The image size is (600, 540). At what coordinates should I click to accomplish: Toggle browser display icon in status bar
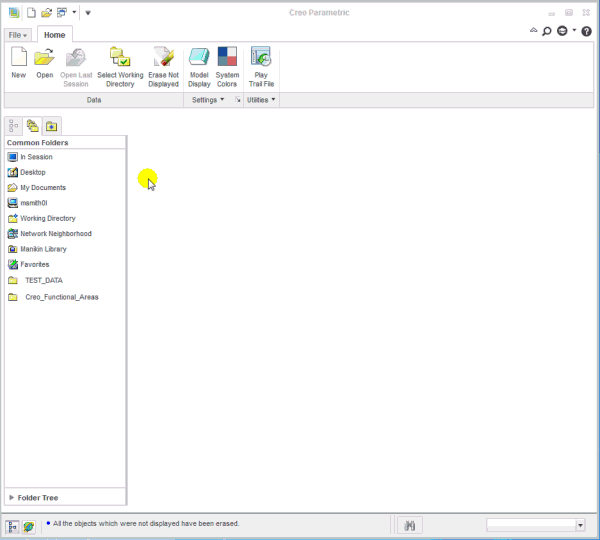tap(29, 527)
